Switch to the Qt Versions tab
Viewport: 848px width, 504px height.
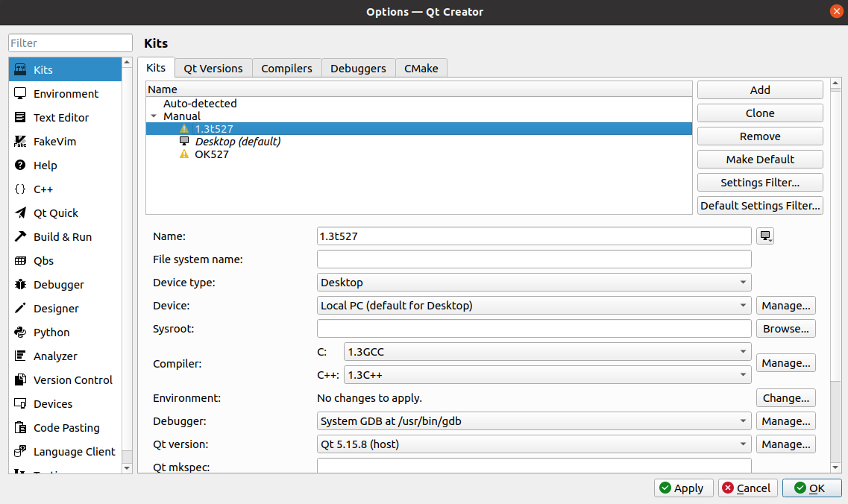tap(213, 68)
